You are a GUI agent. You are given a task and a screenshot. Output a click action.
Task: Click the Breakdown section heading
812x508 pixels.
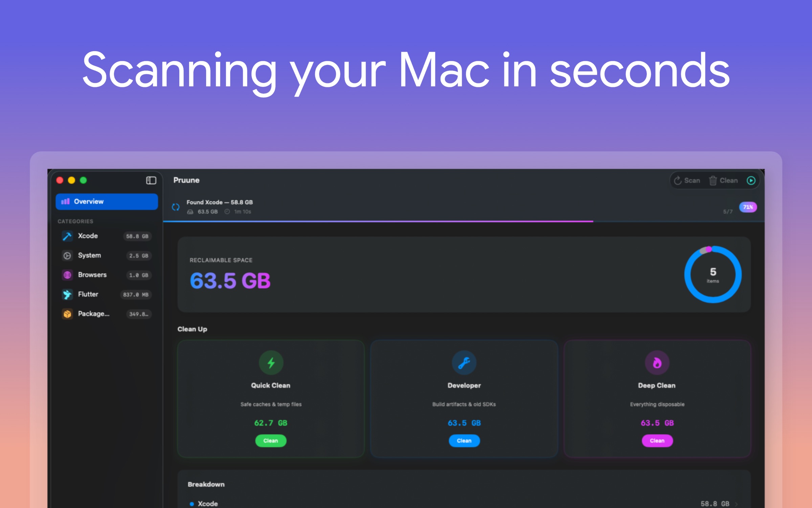point(206,484)
